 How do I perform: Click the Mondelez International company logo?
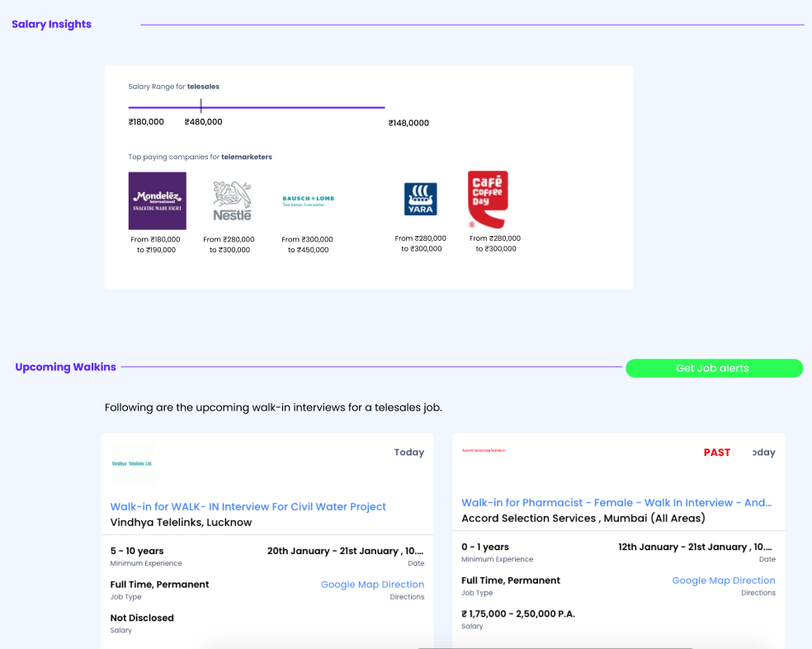pyautogui.click(x=158, y=201)
